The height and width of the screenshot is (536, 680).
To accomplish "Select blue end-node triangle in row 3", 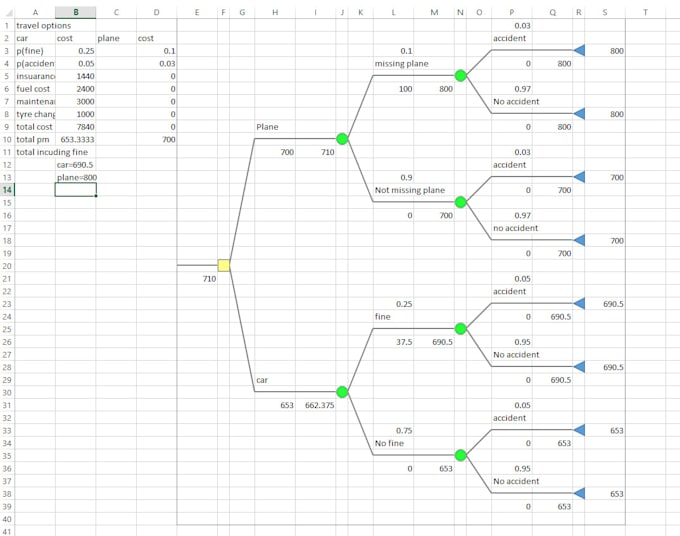I will (x=579, y=50).
